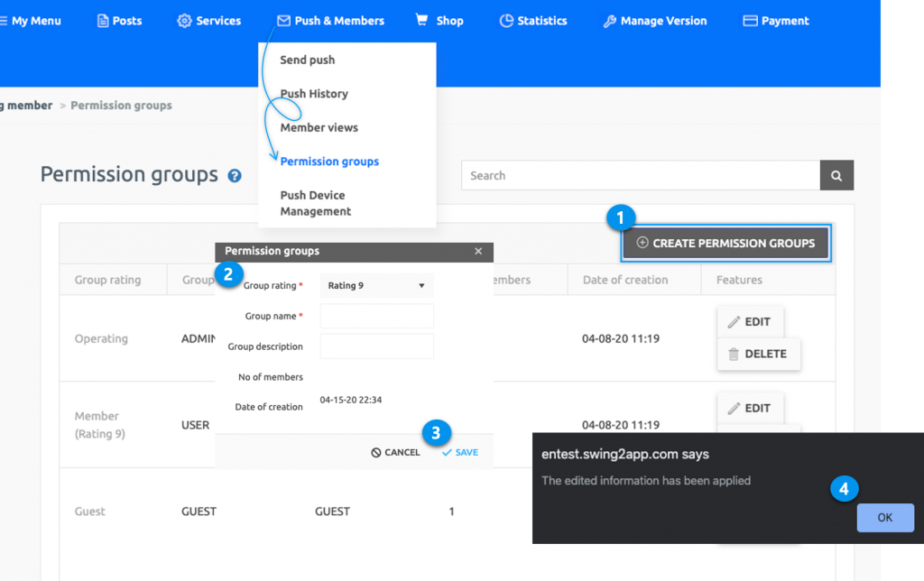Click the search magnifier icon
Screen dimensions: 924x581
tap(836, 175)
